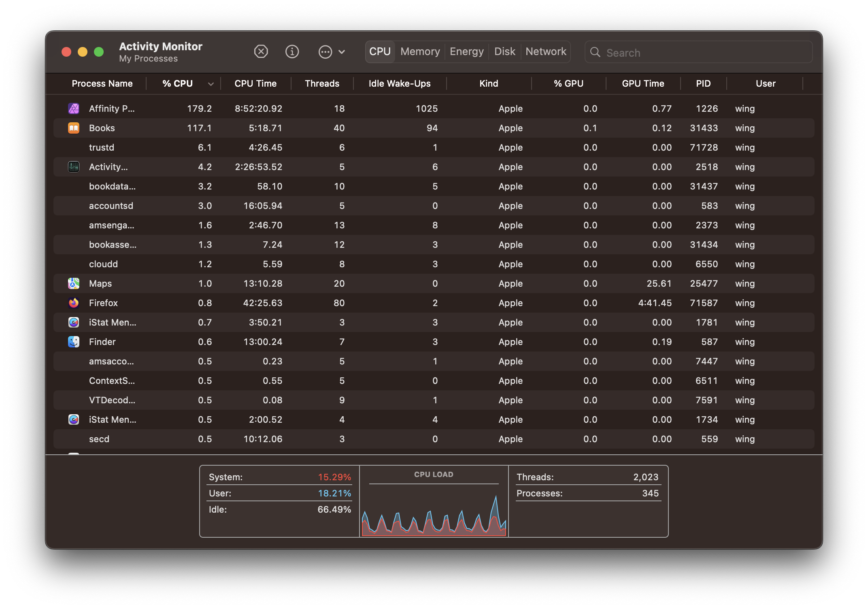Screen dimensions: 868x609
Task: Sort by GPU Time column header
Action: click(x=643, y=84)
